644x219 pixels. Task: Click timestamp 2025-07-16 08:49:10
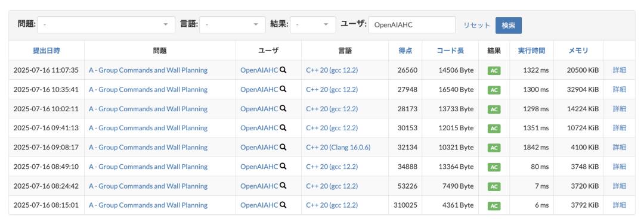coord(46,167)
